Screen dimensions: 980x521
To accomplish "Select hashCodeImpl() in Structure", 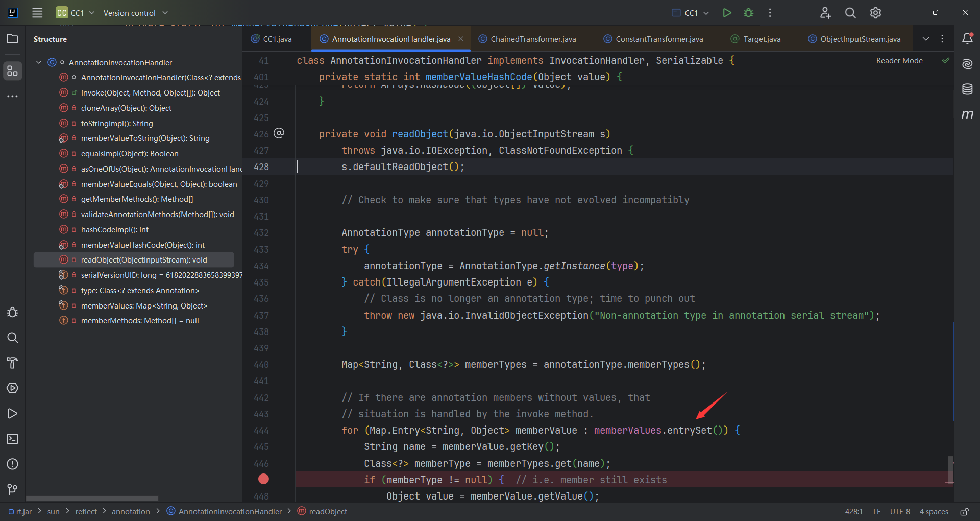I will click(115, 230).
